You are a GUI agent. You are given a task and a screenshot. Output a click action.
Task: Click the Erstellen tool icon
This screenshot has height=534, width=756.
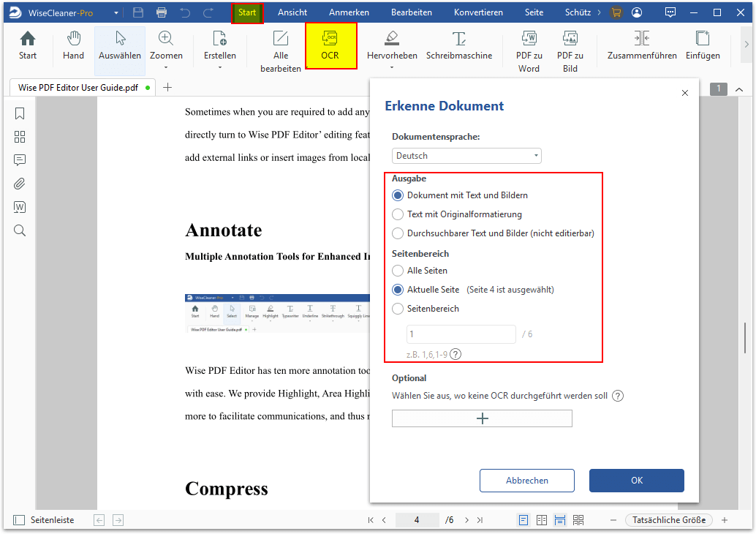point(220,45)
